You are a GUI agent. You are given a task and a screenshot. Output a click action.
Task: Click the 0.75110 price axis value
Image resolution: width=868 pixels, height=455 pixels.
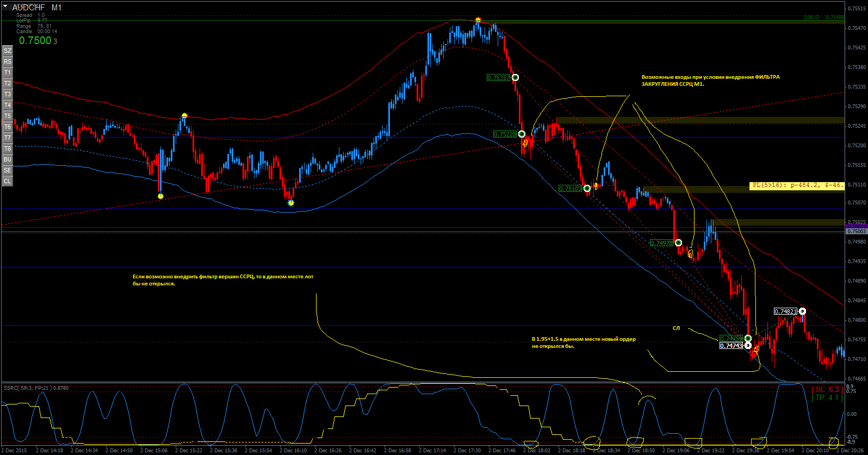coord(857,185)
